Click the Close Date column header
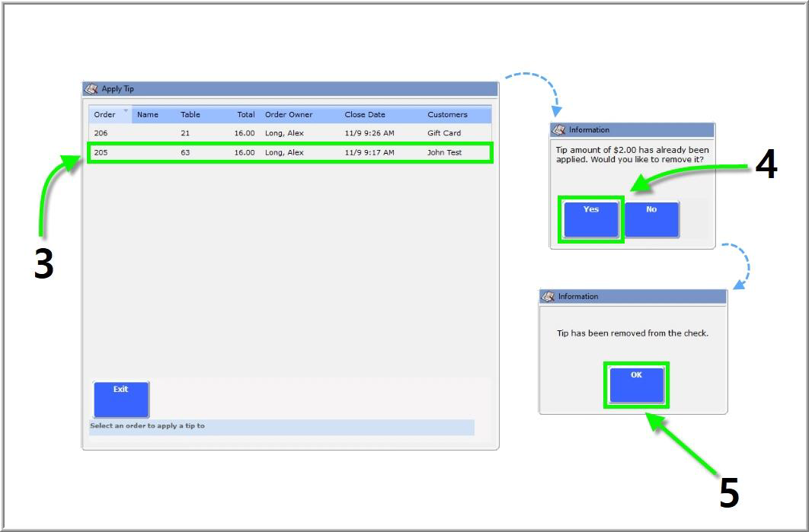The width and height of the screenshot is (809, 532). 365,115
